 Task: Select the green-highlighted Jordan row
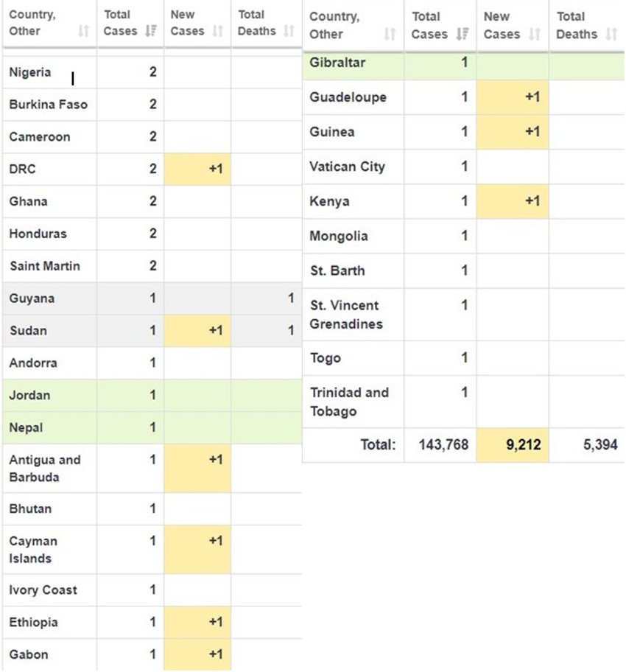pyautogui.click(x=30, y=396)
